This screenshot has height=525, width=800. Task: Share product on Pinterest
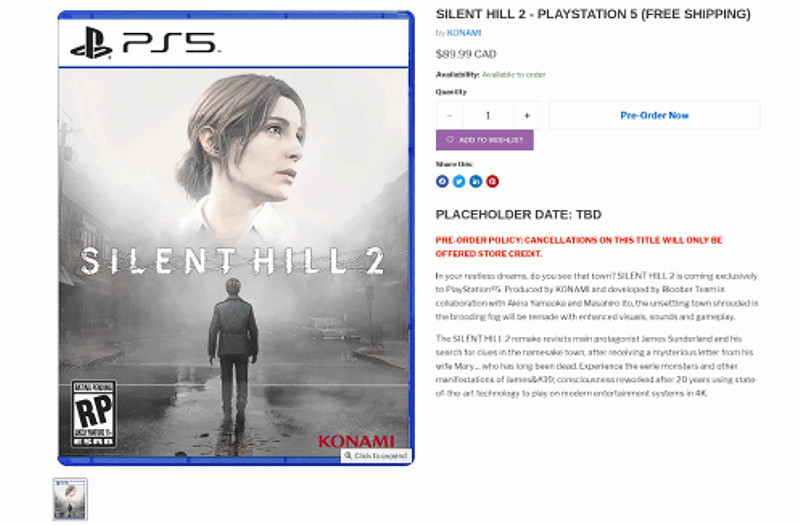(x=492, y=181)
